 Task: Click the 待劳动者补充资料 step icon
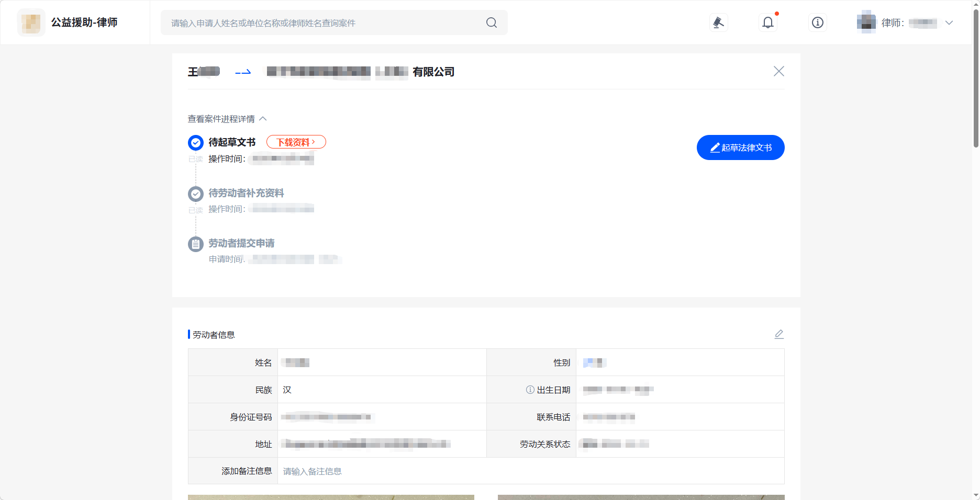[x=195, y=194]
